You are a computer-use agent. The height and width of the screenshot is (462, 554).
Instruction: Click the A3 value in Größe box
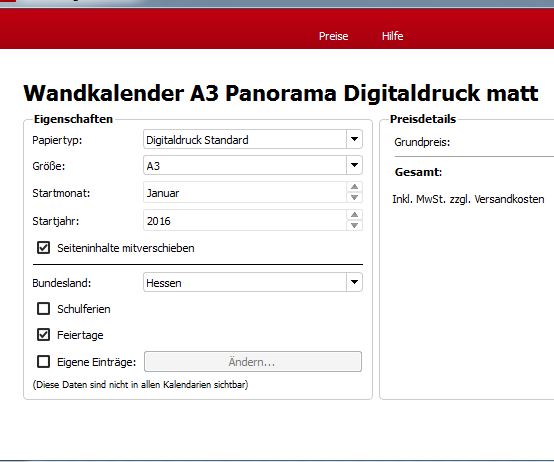[153, 166]
